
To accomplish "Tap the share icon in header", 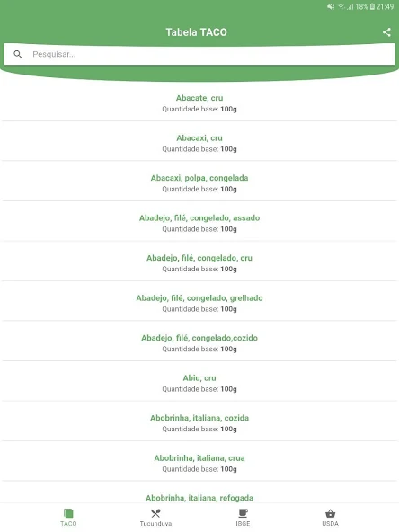I will (386, 32).
